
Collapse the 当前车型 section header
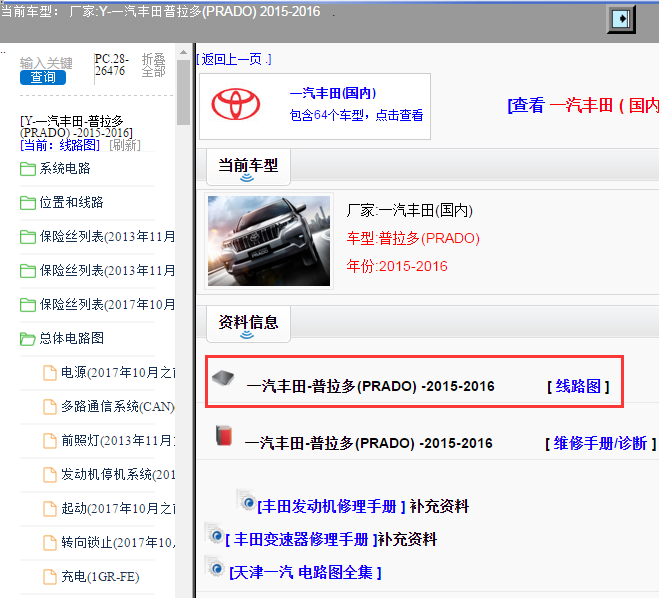tap(248, 167)
